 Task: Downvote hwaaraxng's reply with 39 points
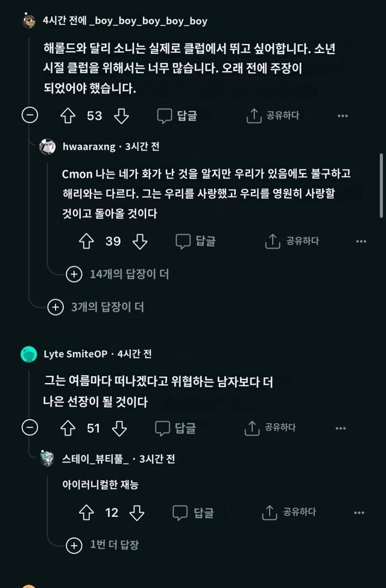pyautogui.click(x=140, y=242)
